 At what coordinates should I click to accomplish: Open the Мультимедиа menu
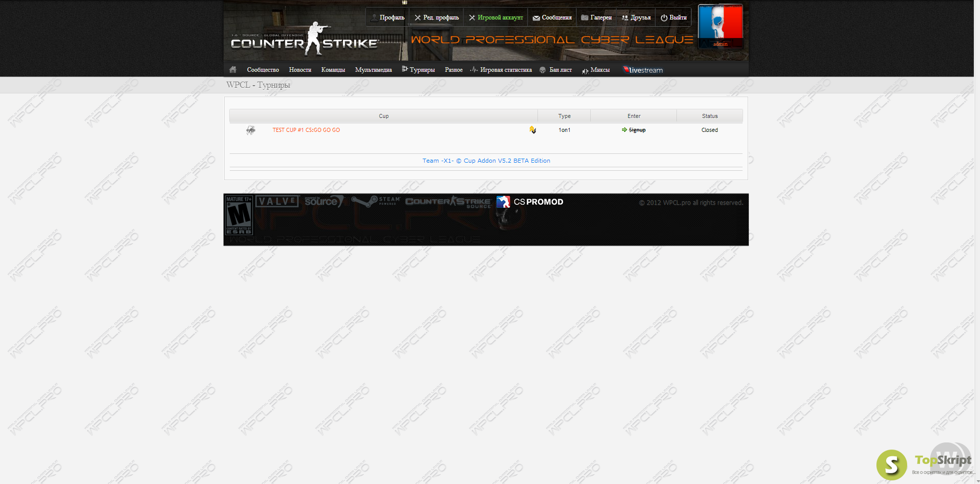(x=373, y=70)
